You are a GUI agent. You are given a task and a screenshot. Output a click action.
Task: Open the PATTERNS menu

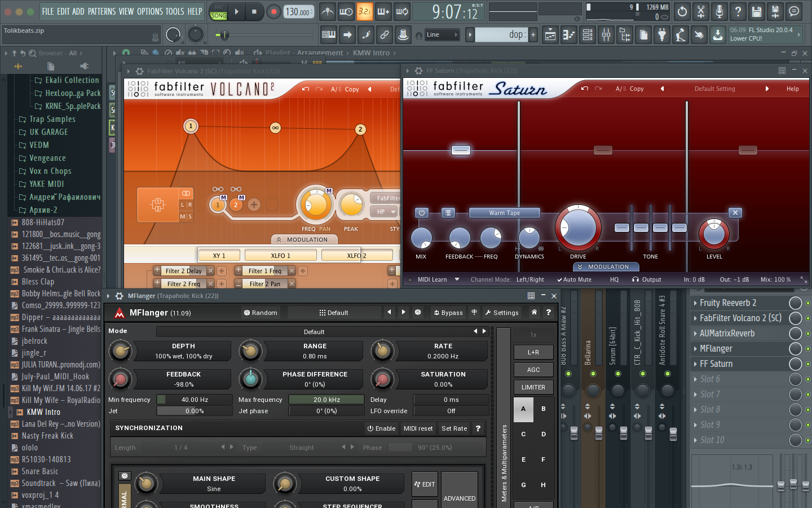point(101,11)
